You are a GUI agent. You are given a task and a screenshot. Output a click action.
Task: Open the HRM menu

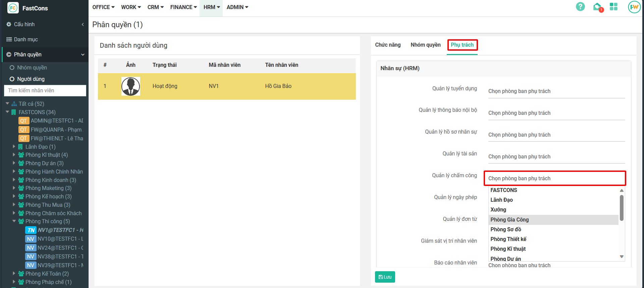[211, 7]
